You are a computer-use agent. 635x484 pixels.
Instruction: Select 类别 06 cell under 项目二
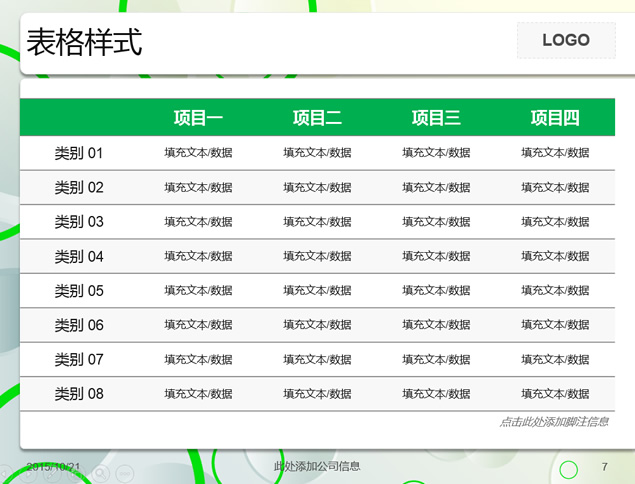[x=318, y=325]
